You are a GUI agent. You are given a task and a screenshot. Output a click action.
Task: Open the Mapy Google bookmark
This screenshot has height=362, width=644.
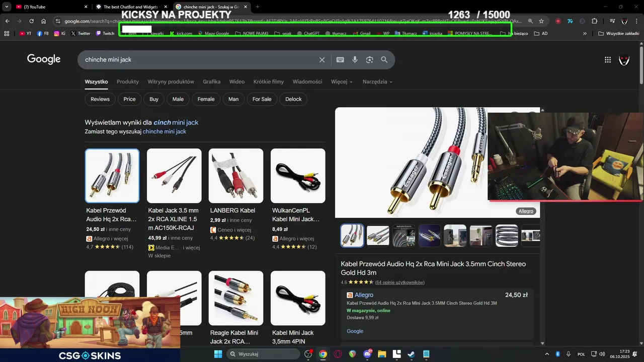point(213,33)
